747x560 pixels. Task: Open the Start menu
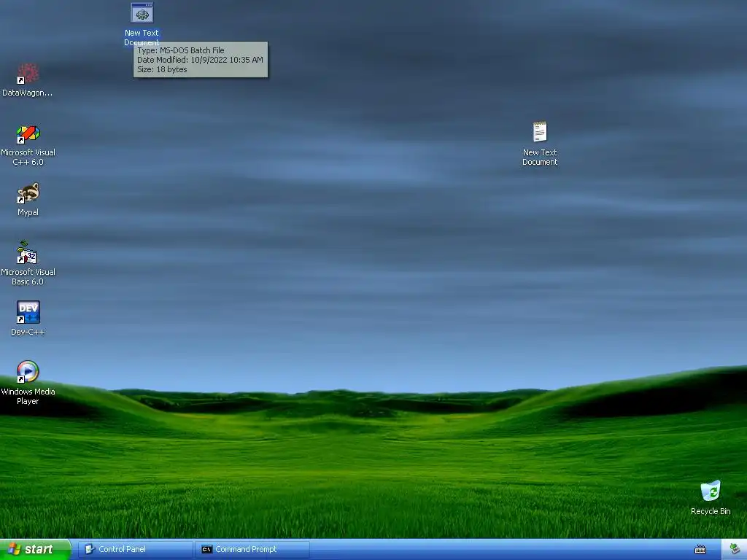(36, 549)
